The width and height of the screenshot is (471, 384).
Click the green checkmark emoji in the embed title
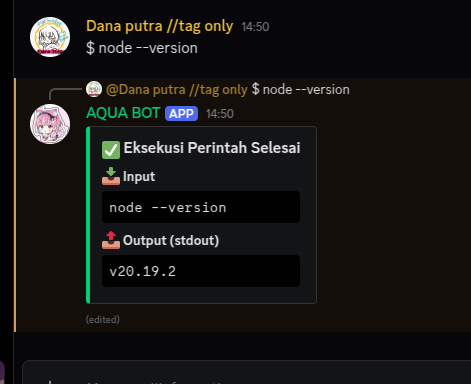111,150
